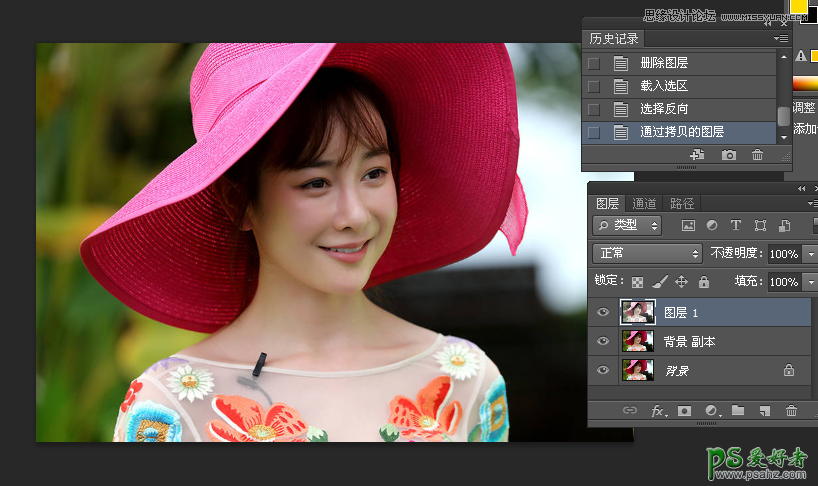Select the 选择反向 history state
The image size is (818, 486).
click(x=664, y=109)
